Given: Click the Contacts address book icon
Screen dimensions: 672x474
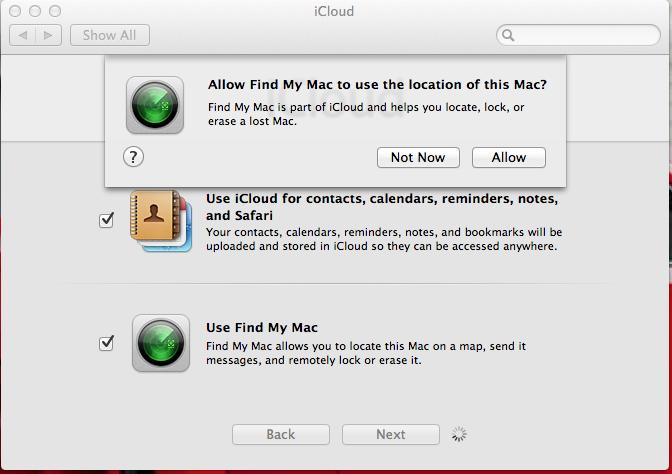Looking at the screenshot, I should click(161, 221).
